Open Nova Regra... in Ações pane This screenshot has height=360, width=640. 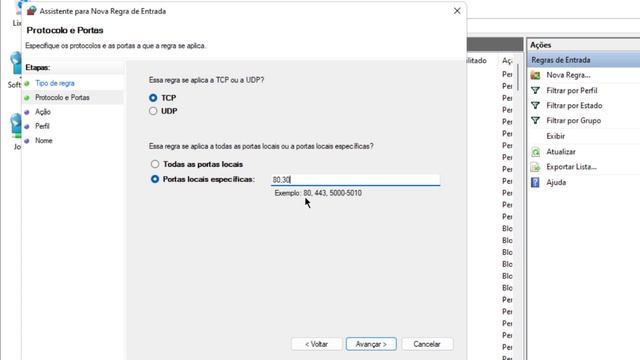pos(568,75)
